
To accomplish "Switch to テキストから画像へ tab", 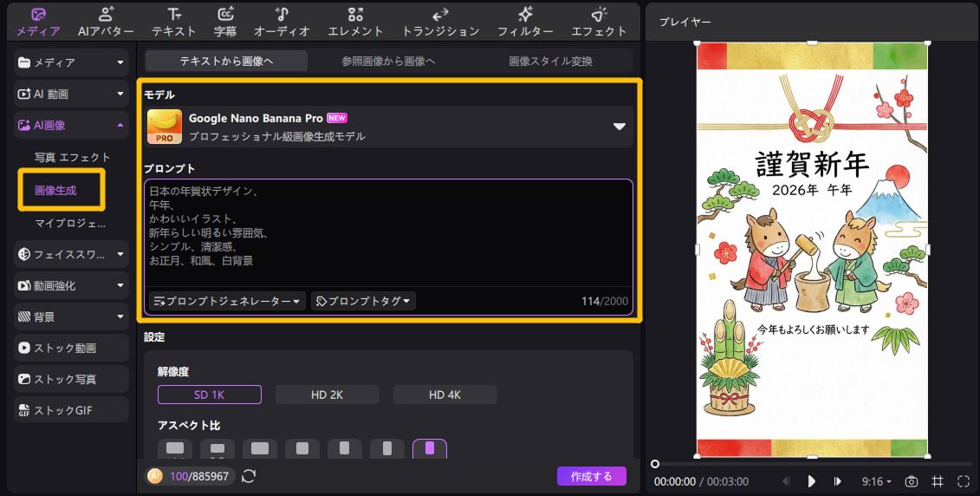I will pyautogui.click(x=226, y=61).
